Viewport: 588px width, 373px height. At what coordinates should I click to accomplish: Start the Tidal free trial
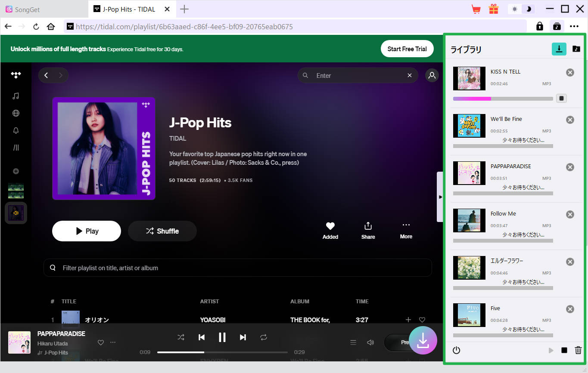point(407,49)
